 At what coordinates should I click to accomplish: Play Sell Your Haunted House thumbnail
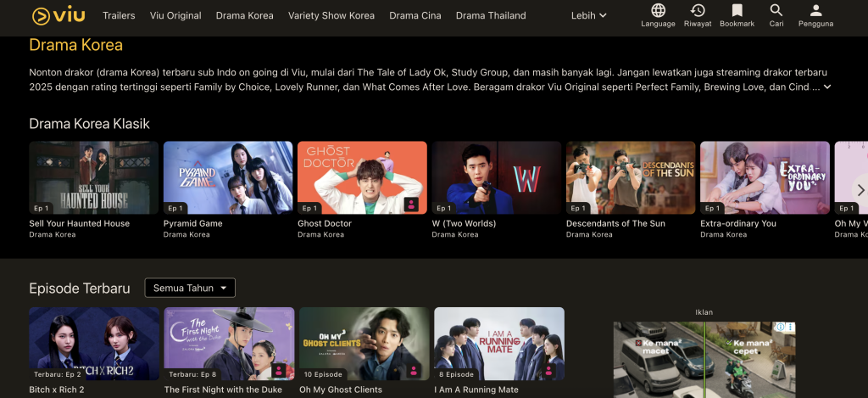[93, 177]
